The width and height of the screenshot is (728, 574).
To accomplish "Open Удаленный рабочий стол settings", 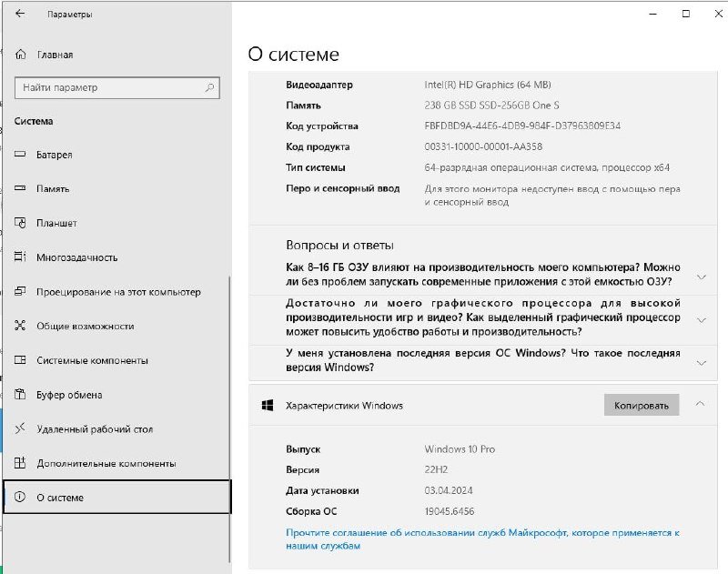I will [116, 428].
